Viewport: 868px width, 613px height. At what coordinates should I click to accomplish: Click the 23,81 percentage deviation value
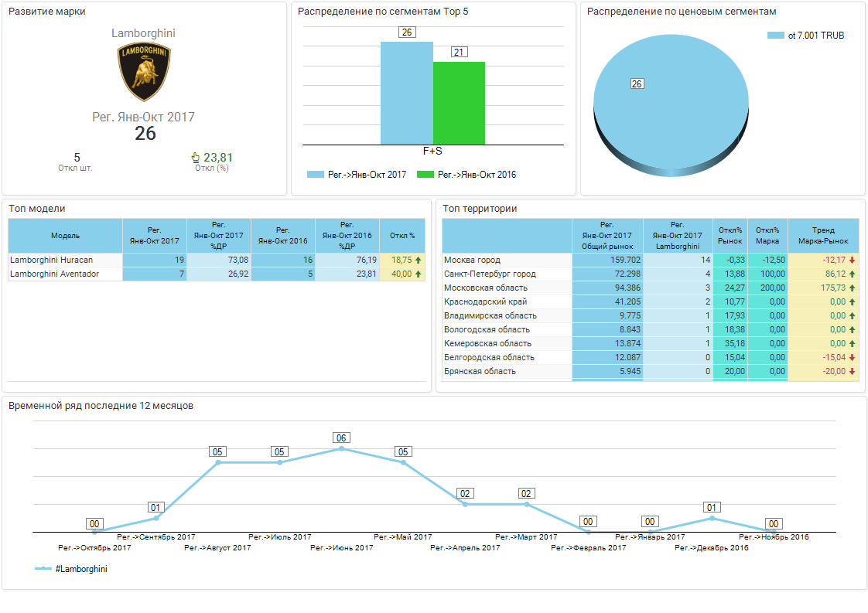tap(218, 158)
